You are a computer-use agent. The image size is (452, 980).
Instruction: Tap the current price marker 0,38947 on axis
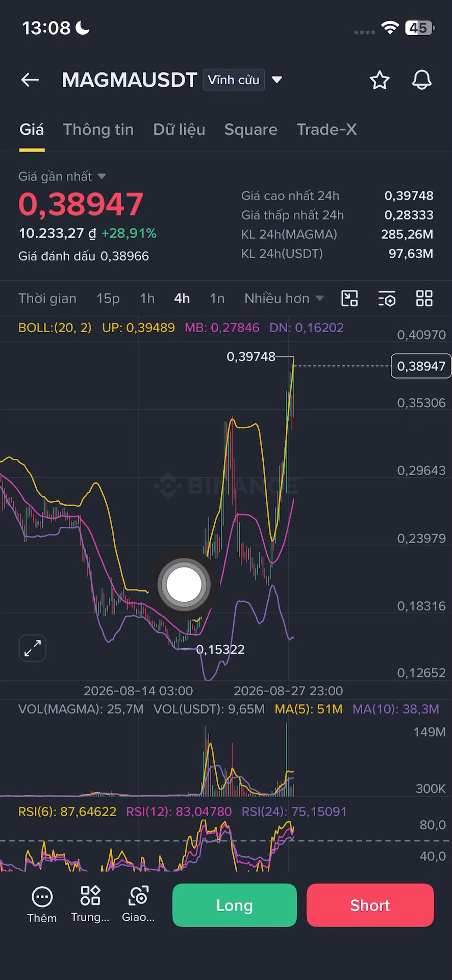click(x=421, y=366)
